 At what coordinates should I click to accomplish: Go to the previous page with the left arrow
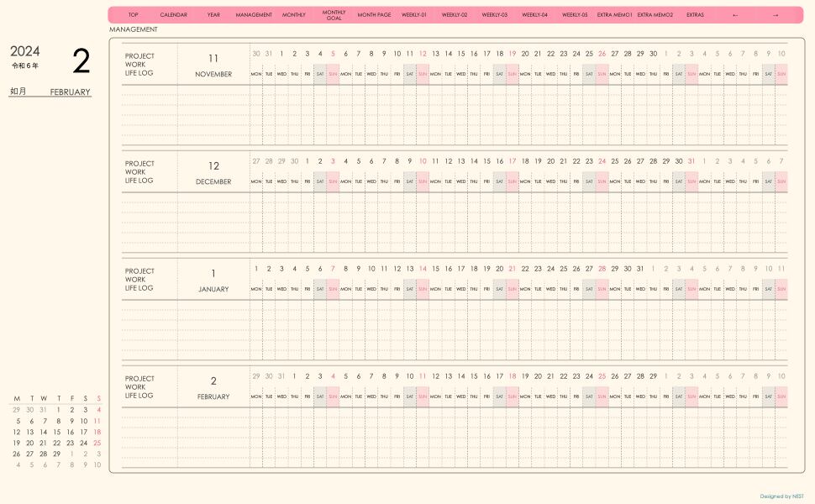[735, 15]
